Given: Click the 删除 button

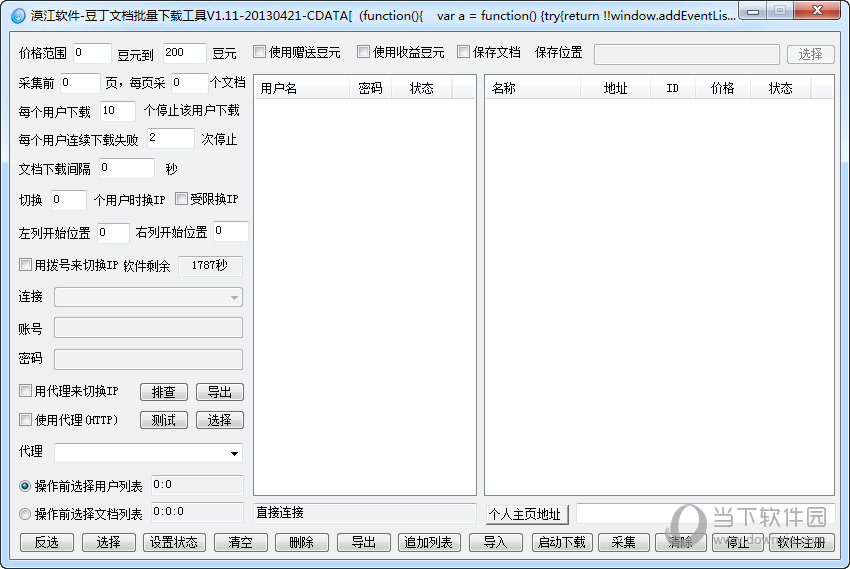Looking at the screenshot, I should click(301, 542).
